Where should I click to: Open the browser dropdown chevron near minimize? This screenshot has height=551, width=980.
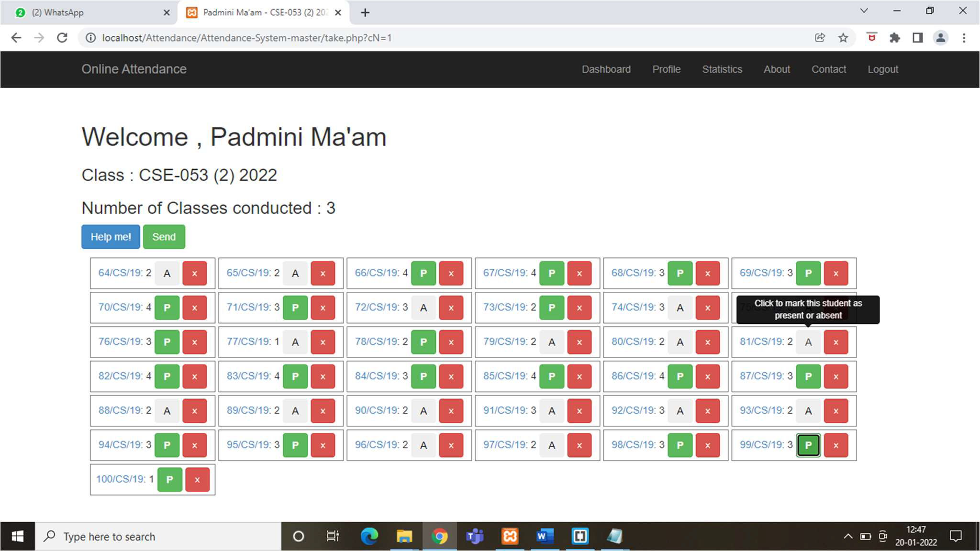click(x=863, y=10)
